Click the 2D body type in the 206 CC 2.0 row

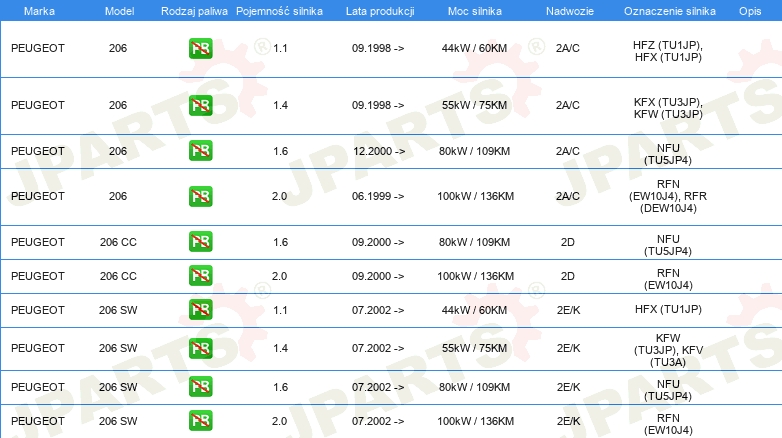(x=568, y=276)
